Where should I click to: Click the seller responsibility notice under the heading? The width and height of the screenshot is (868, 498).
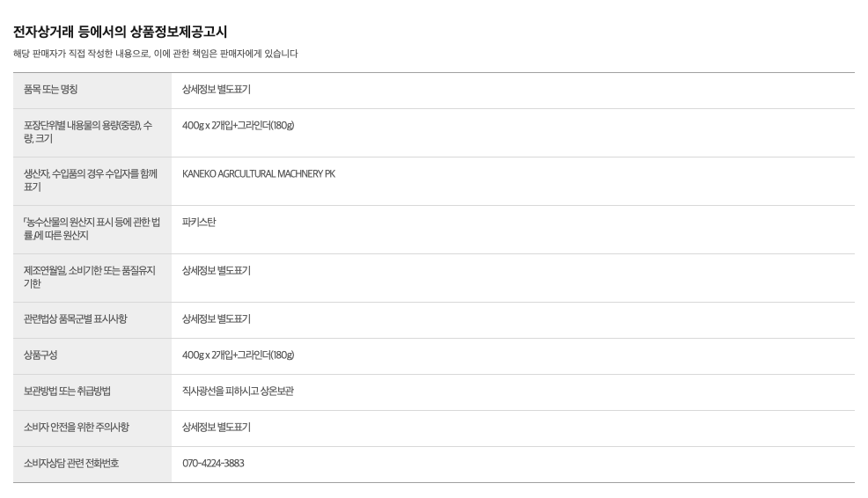(156, 54)
